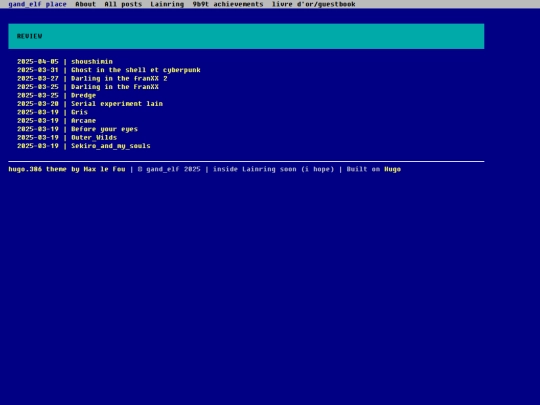
Task: Open the Darling in the FranXX 2 post
Action: click(119, 79)
